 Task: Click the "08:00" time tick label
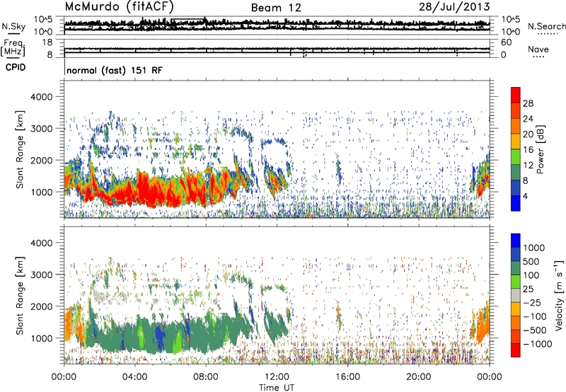(x=206, y=377)
